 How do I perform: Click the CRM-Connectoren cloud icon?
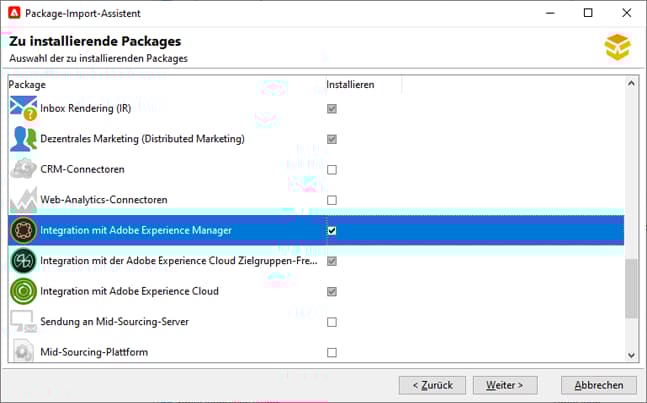(24, 169)
